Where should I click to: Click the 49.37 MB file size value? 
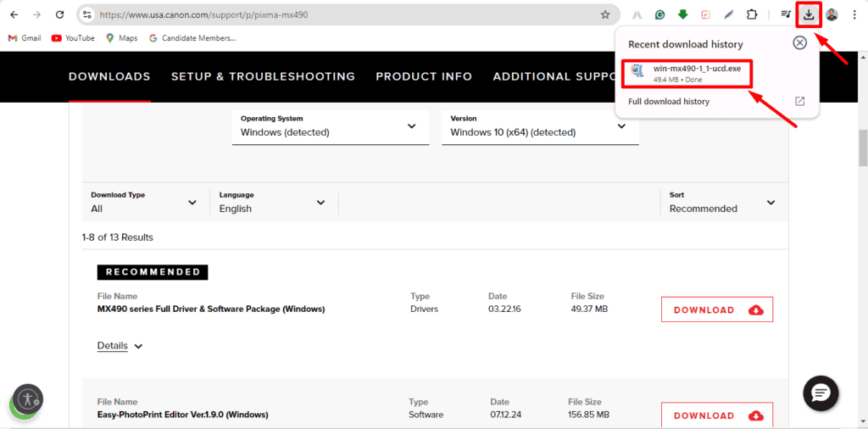click(x=589, y=309)
